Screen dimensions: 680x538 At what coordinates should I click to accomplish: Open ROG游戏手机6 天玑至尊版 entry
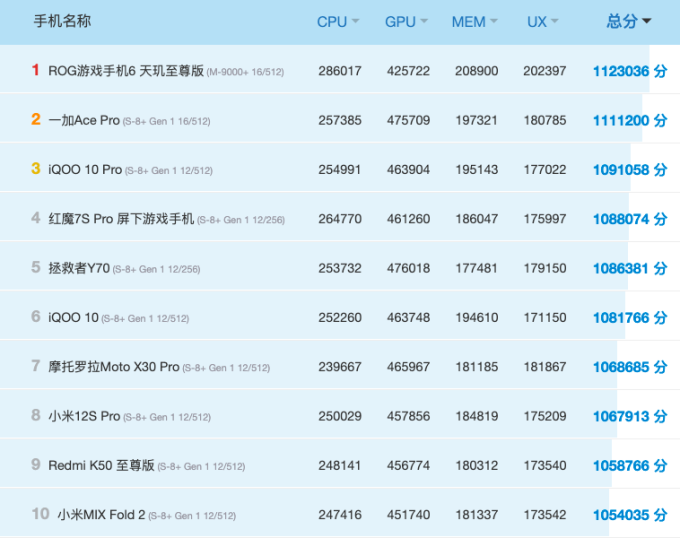[x=126, y=70]
